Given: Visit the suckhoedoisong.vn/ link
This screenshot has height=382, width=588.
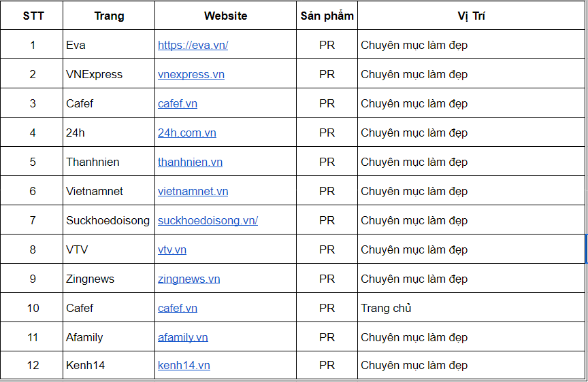Looking at the screenshot, I should tap(208, 220).
